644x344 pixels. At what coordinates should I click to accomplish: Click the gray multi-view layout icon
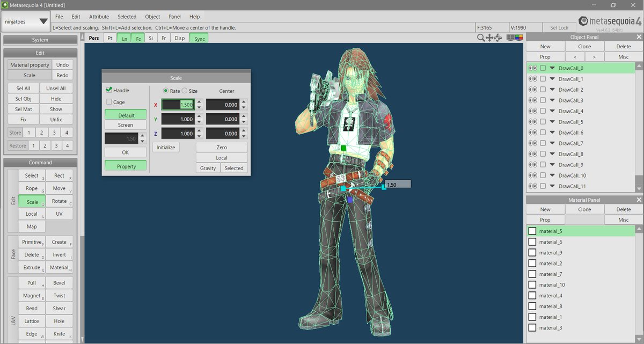pyautogui.click(x=510, y=38)
